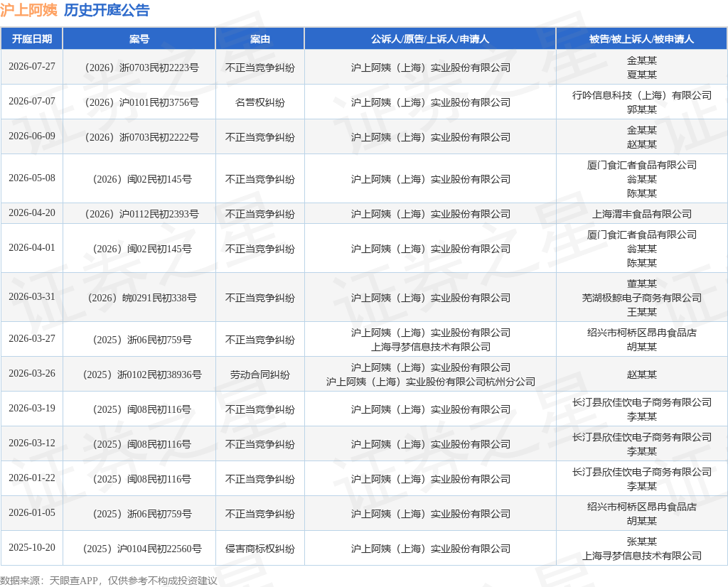Click the 案由 column header
Viewport: 728px width, 587px height.
(260, 39)
